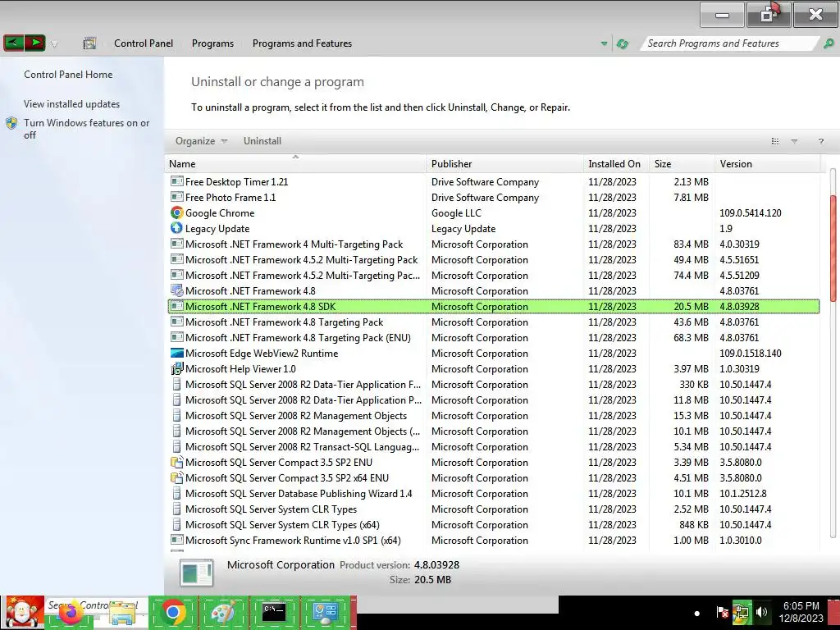Screen dimensions: 840x630
Task: Open Command Prompt taskbar icon
Action: coord(274,612)
